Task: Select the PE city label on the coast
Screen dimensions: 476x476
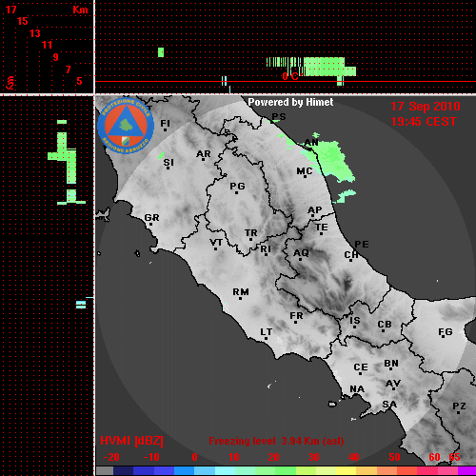Action: [x=362, y=245]
